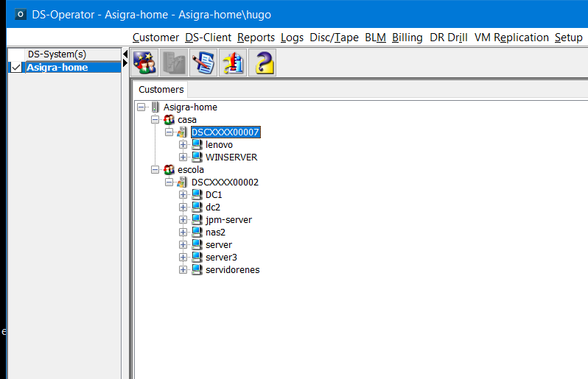Click the DS-System(s) column header
The image size is (588, 379).
point(73,54)
